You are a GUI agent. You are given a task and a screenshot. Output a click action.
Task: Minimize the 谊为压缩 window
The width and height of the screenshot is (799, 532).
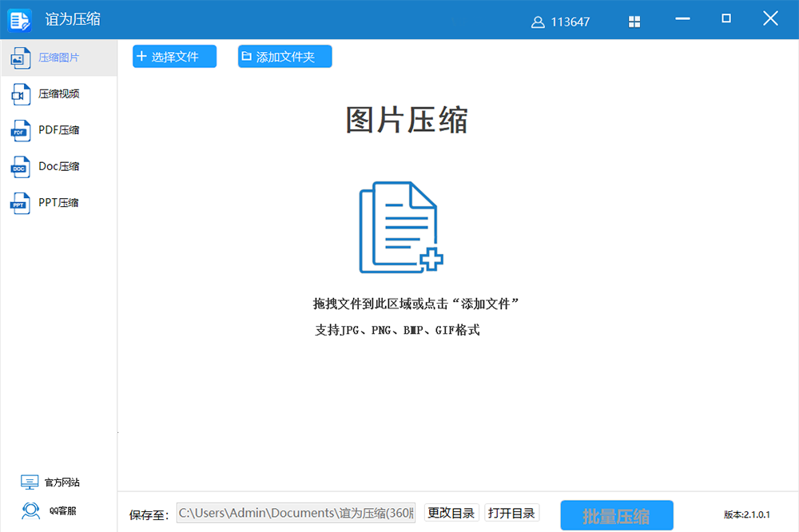tap(683, 19)
